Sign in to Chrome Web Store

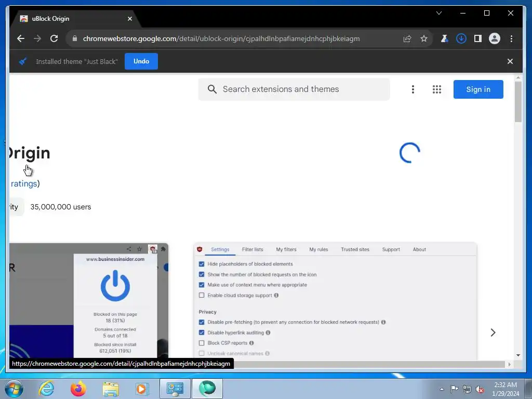[x=478, y=89]
